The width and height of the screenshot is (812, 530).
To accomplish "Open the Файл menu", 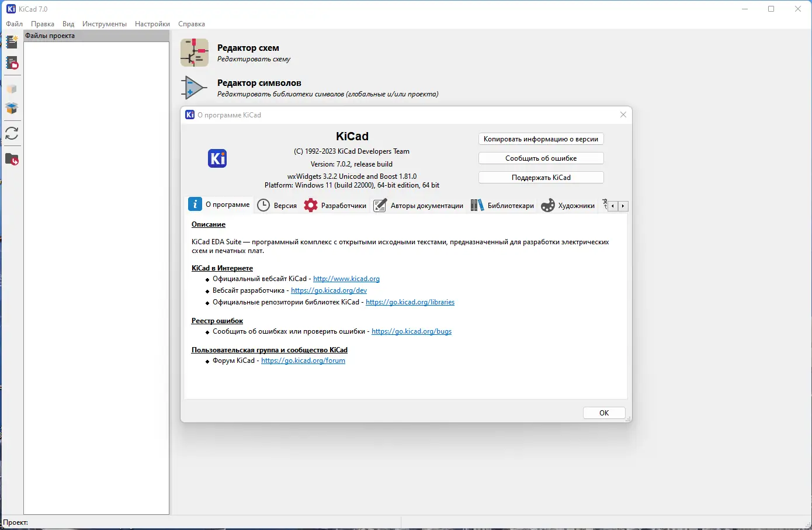I will pos(15,24).
